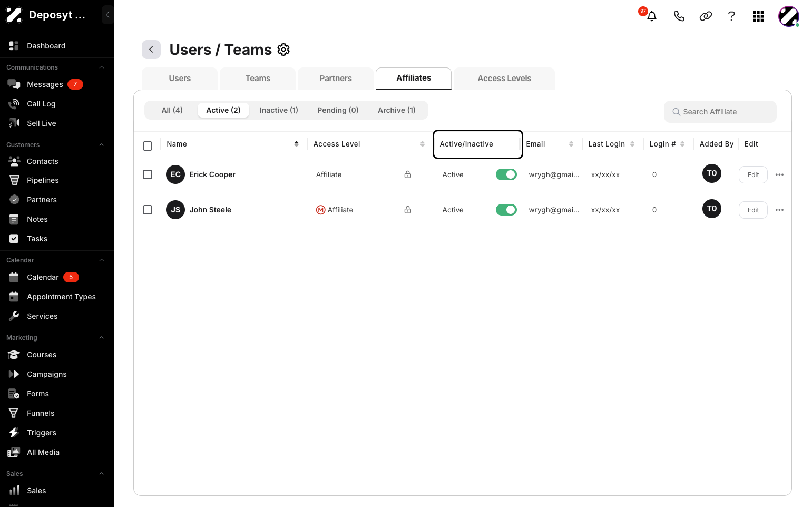Click the Search Affiliate field
Image resolution: width=812 pixels, height=507 pixels.
pyautogui.click(x=720, y=112)
